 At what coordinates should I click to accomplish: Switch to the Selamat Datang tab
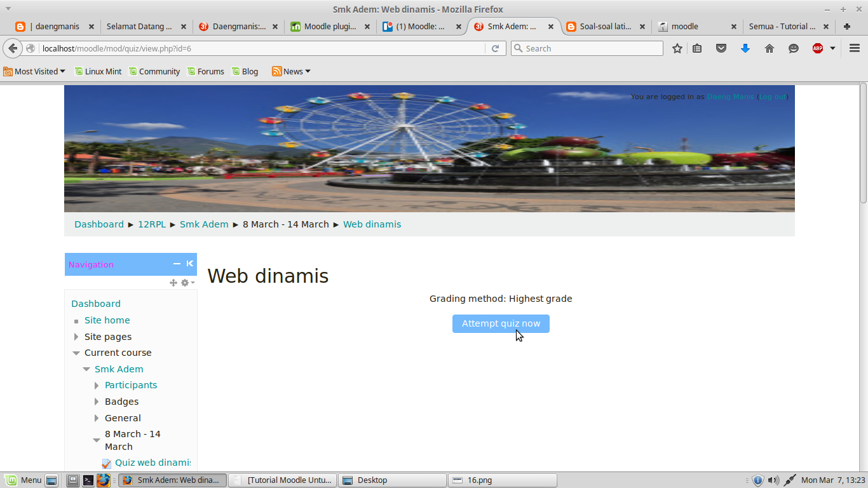point(146,27)
